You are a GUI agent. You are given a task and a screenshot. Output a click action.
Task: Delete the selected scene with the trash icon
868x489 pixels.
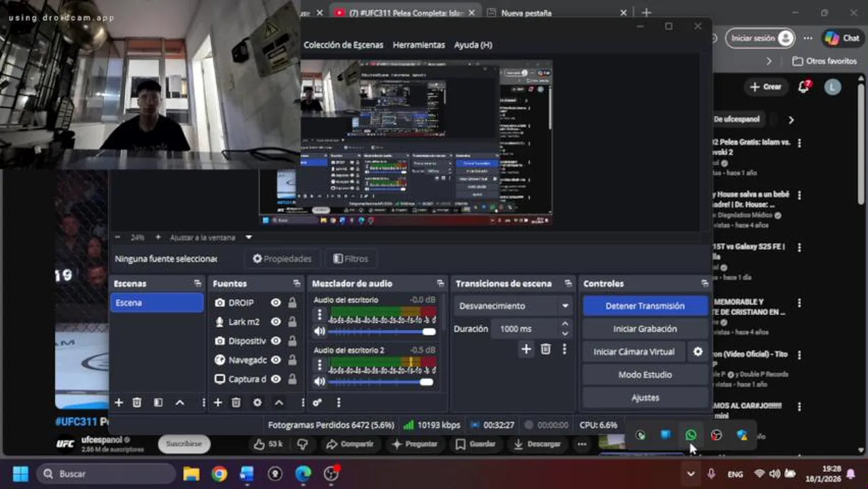(x=137, y=403)
